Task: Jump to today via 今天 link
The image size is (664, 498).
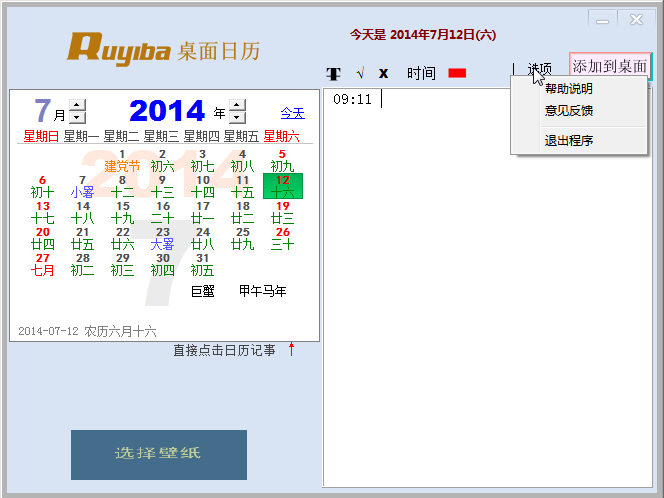Action: (x=293, y=113)
